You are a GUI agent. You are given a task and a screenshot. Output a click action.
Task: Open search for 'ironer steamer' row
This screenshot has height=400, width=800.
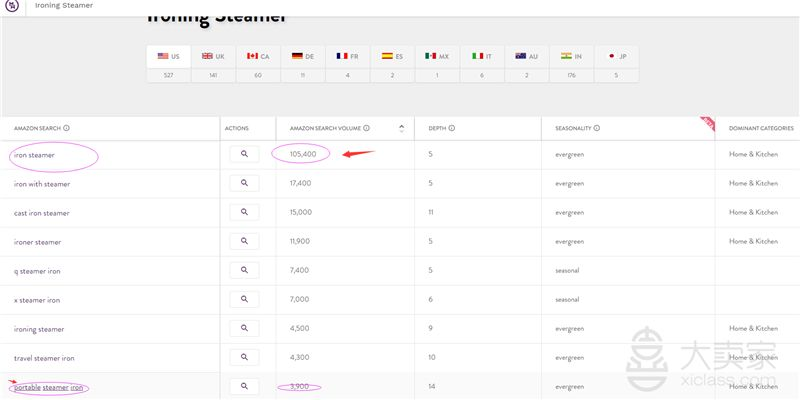pyautogui.click(x=244, y=241)
